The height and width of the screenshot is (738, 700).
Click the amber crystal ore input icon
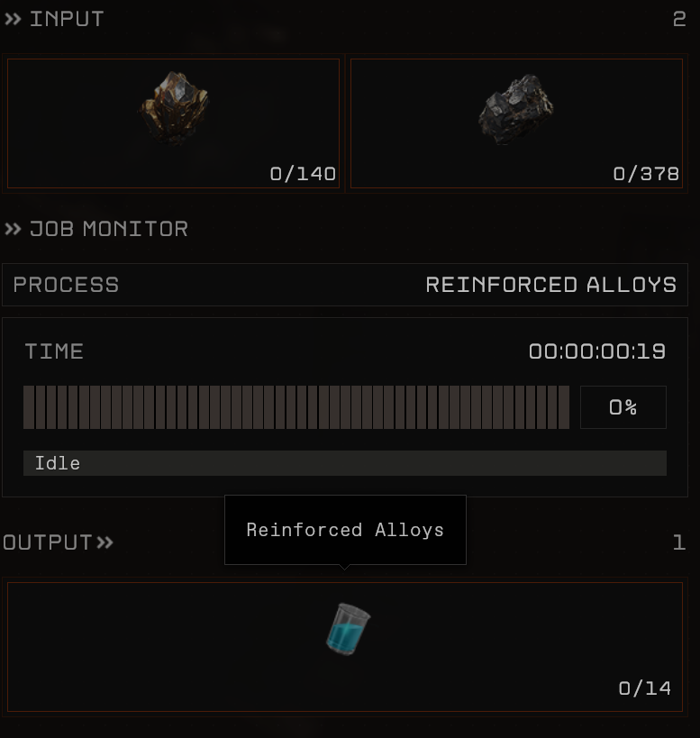pos(174,108)
